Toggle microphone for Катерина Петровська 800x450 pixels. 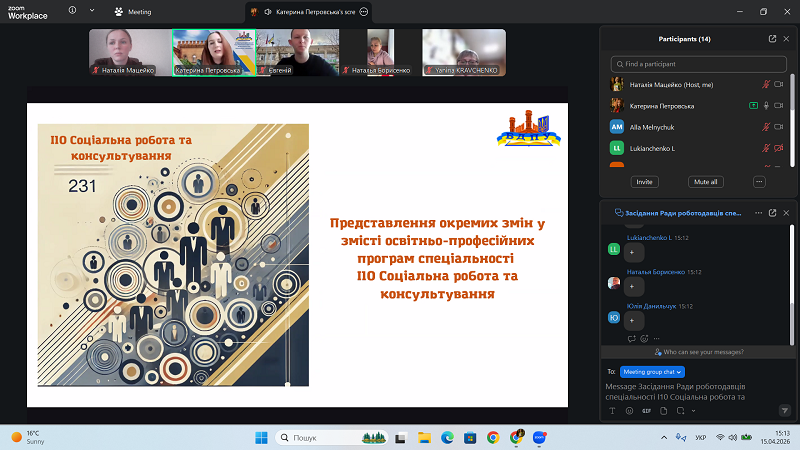(766, 106)
